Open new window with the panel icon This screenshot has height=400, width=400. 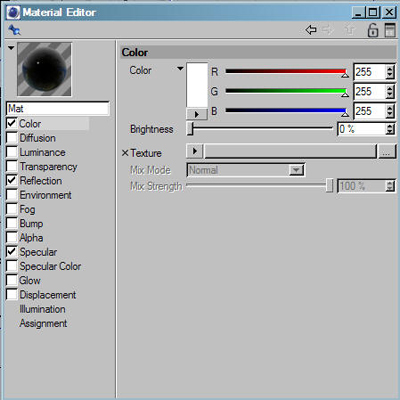390,30
